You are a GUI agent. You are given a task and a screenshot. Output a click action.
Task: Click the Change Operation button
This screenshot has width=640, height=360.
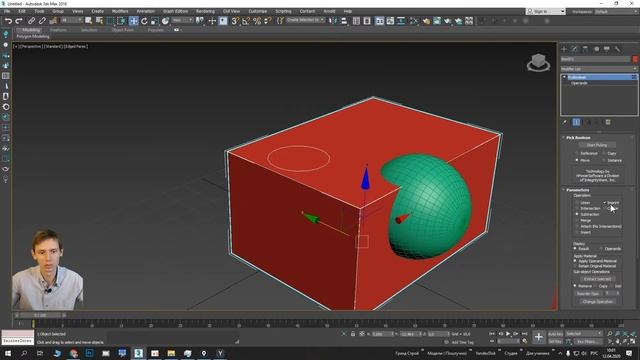pyautogui.click(x=597, y=302)
